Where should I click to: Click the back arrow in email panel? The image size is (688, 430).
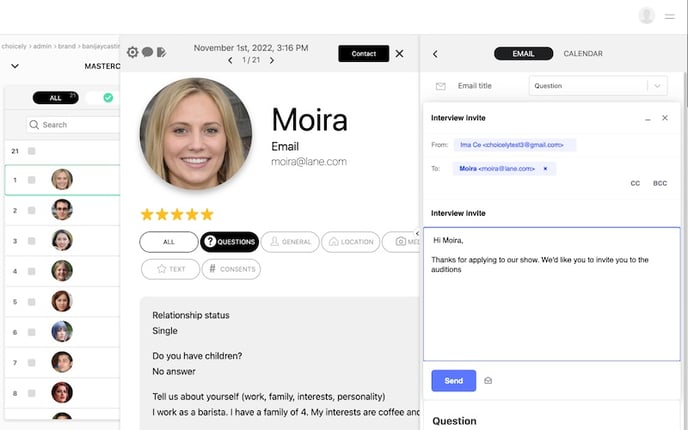click(x=435, y=54)
